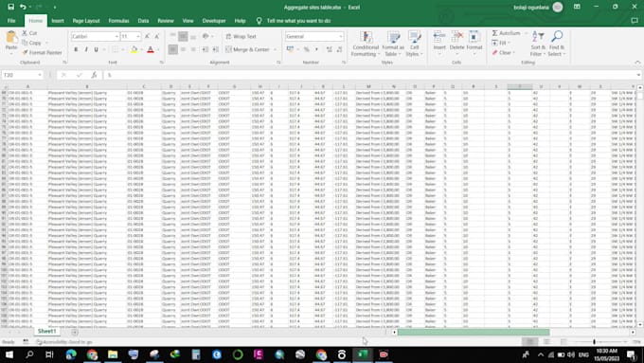Image resolution: width=644 pixels, height=363 pixels.
Task: Open Cell Styles gallery
Action: (414, 44)
